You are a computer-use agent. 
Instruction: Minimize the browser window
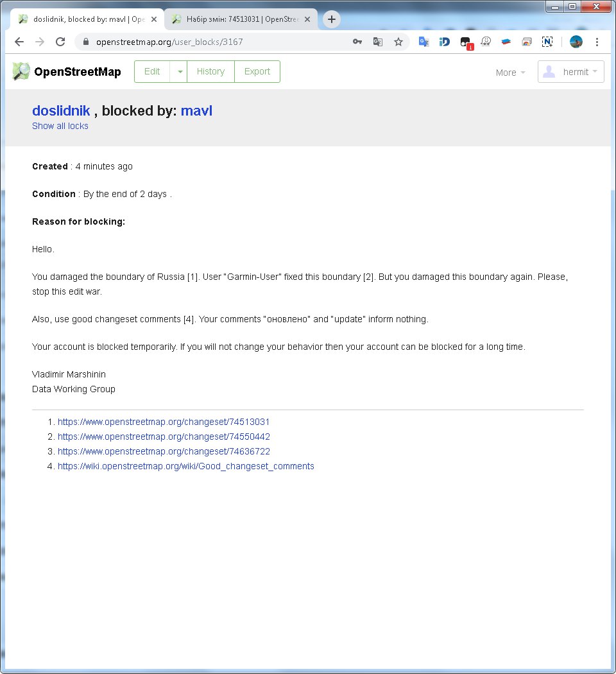click(x=555, y=6)
